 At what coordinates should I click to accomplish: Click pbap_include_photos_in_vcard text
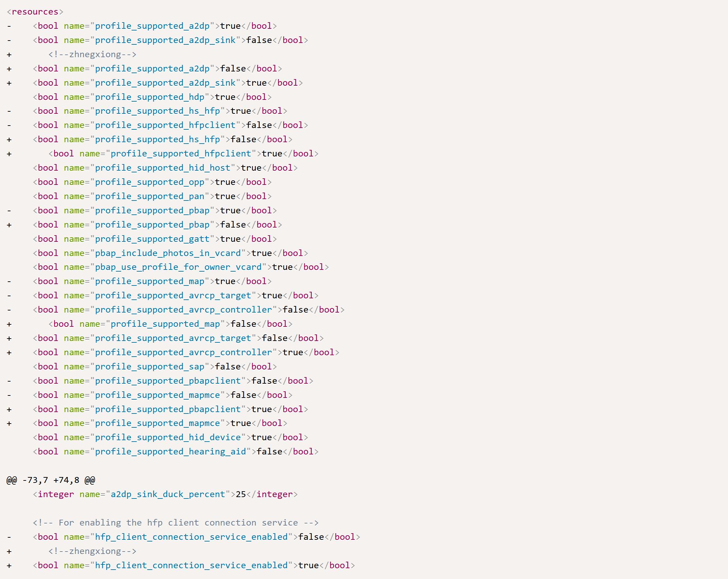[168, 253]
